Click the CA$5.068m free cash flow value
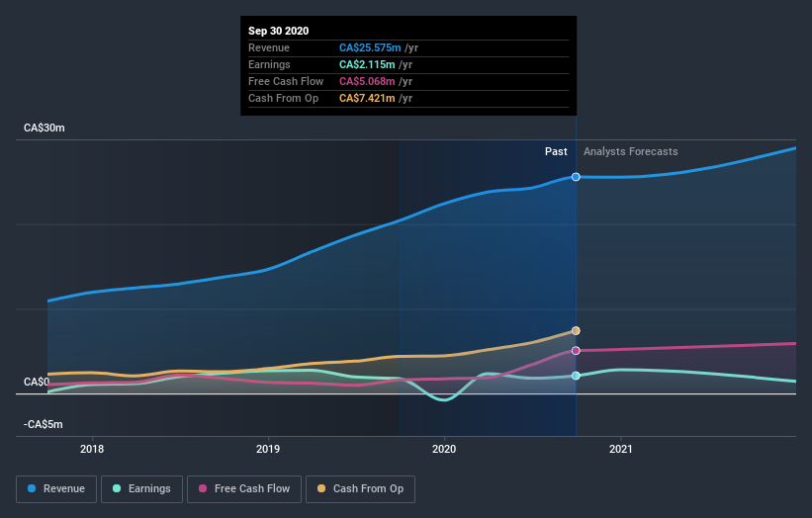Viewport: 812px width, 518px height. pos(367,81)
